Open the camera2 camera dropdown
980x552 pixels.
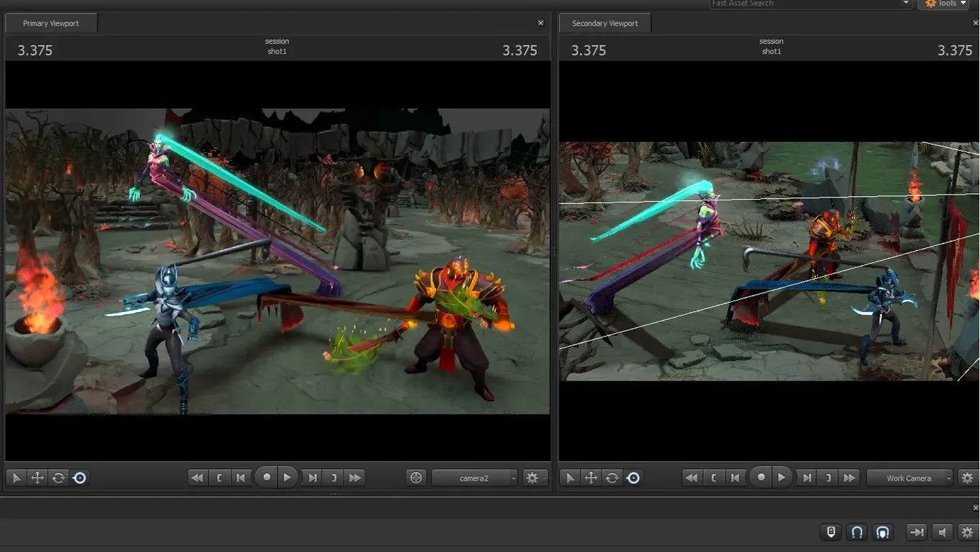coord(474,478)
